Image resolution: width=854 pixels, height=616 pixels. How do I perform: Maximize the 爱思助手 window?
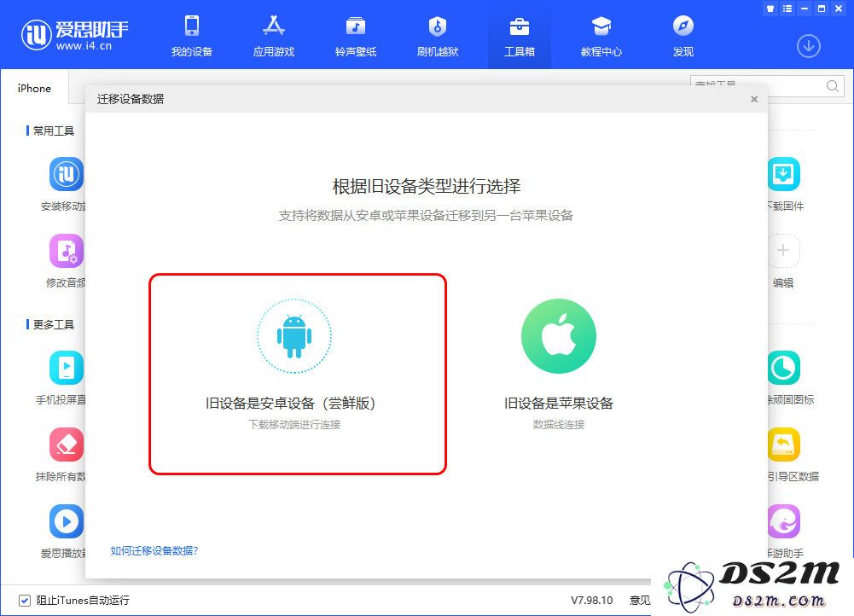coord(822,9)
